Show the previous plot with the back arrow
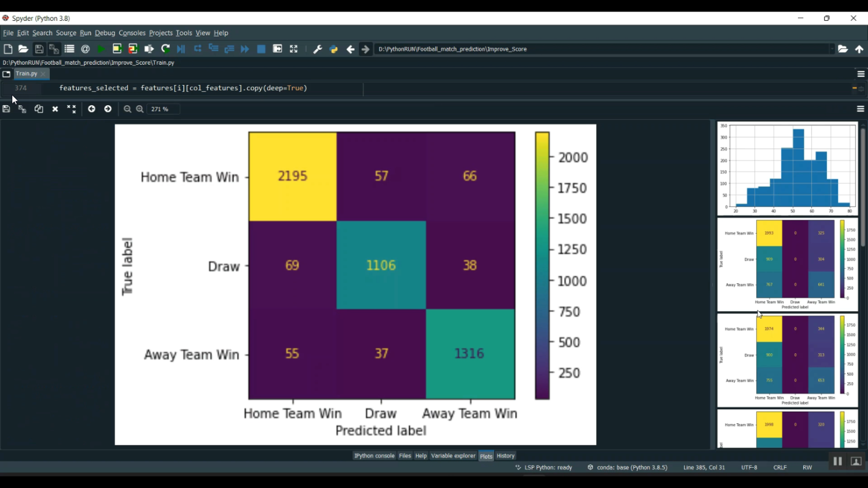This screenshot has width=868, height=488. (91, 109)
